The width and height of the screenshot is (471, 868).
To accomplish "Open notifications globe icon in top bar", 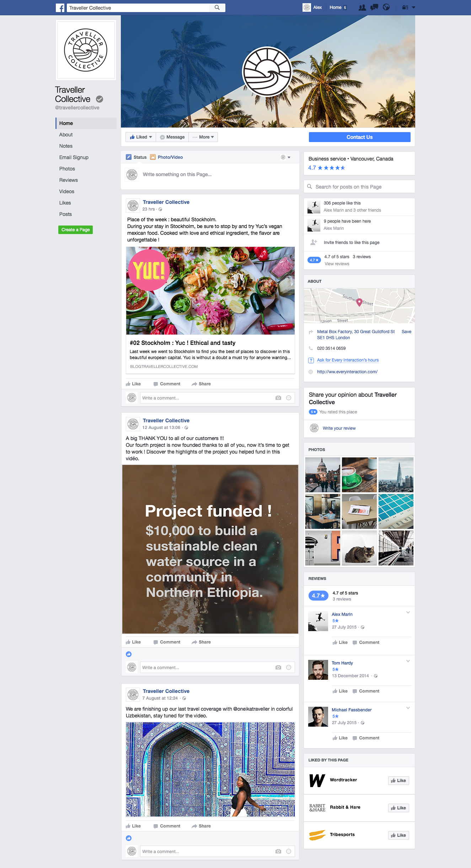I will [386, 7].
